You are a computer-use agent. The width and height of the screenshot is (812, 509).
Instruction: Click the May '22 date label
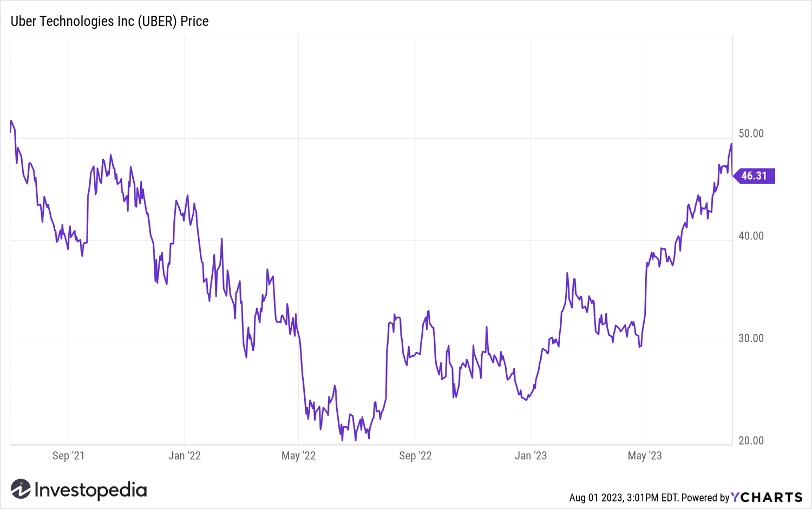coord(298,455)
